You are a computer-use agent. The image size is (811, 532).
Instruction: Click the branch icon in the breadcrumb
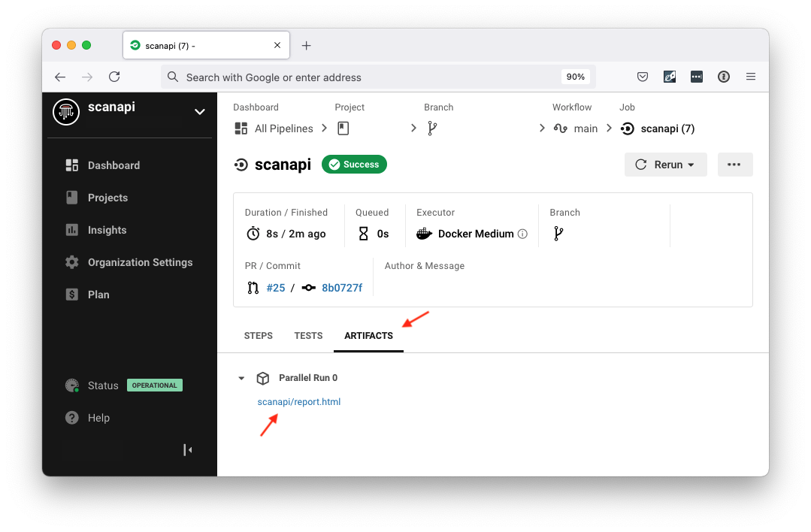point(434,128)
